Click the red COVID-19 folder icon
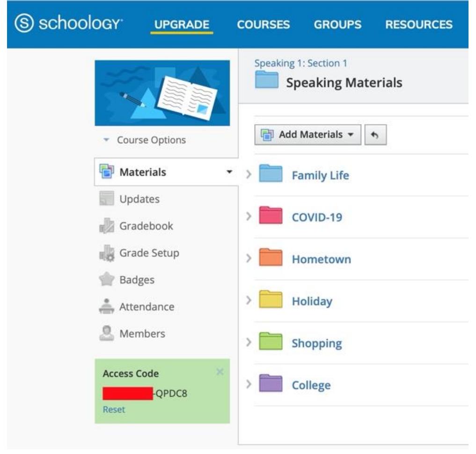Screen dimensions: 476x454 [271, 217]
